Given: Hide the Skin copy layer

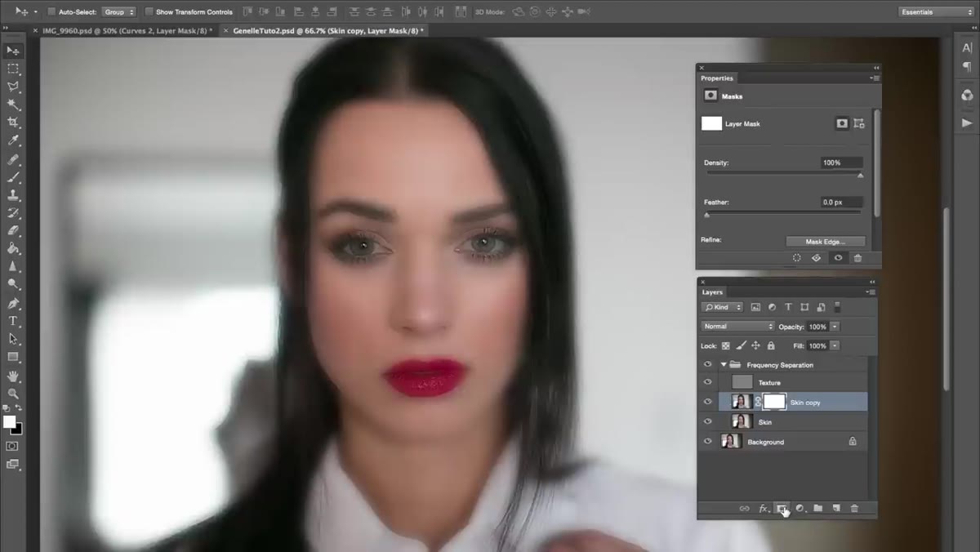Looking at the screenshot, I should coord(708,402).
